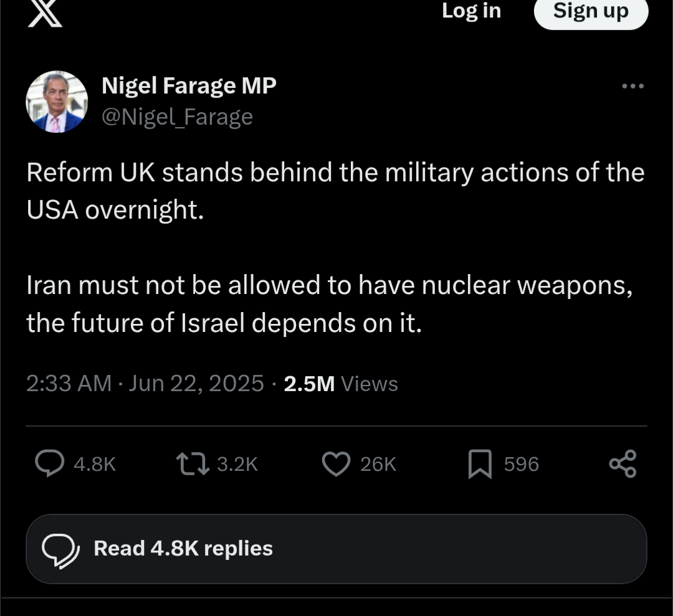
Task: Open the profile picture thumbnail
Action: [57, 102]
